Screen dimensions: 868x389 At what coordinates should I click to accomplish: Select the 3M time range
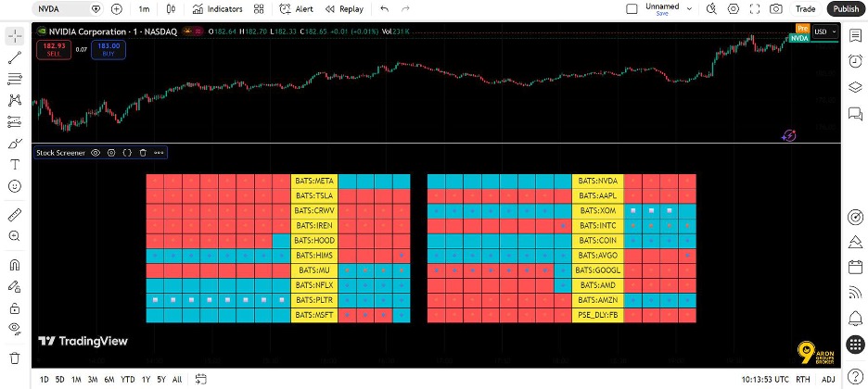coord(93,380)
